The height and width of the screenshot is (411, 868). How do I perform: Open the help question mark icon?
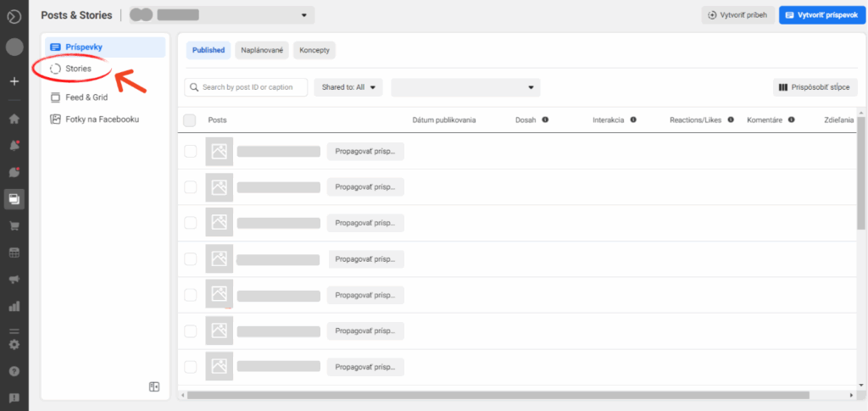click(x=14, y=370)
